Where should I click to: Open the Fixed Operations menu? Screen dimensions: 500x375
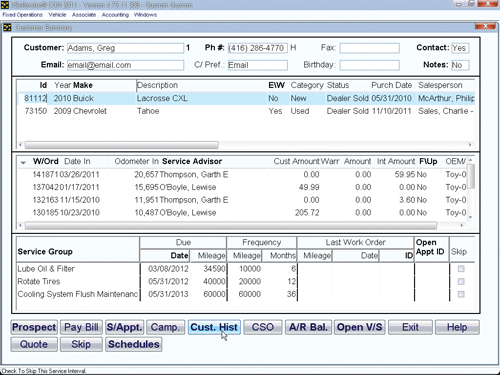coord(22,15)
